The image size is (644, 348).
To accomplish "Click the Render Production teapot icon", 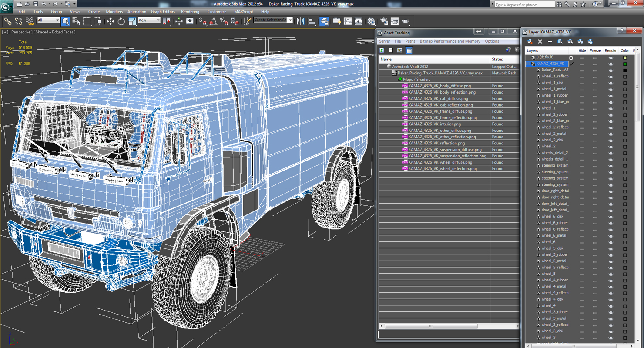I will [405, 21].
